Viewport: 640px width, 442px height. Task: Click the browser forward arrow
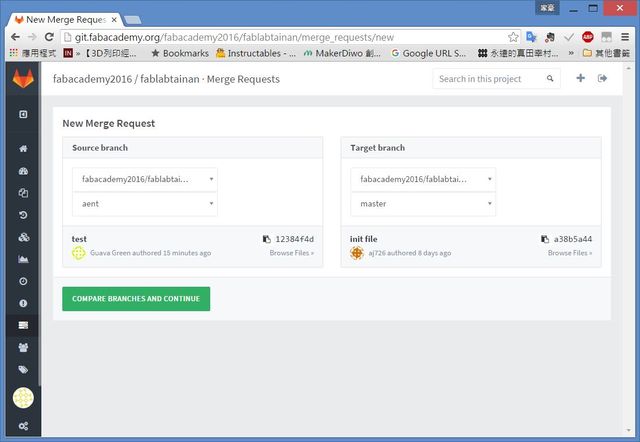(x=32, y=37)
